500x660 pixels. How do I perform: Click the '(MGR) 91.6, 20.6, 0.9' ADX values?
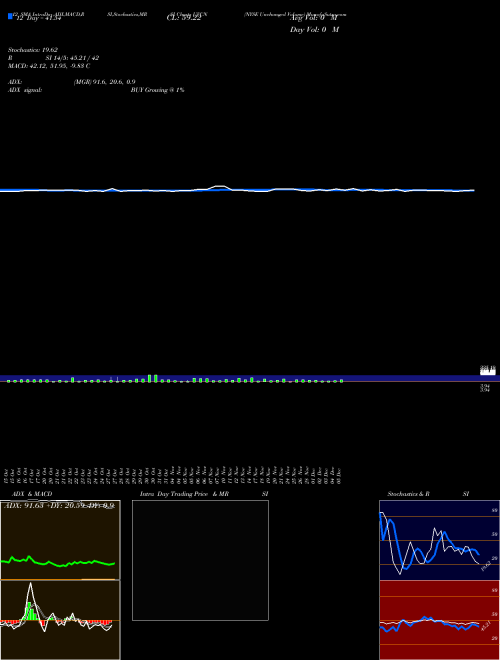[x=104, y=82]
